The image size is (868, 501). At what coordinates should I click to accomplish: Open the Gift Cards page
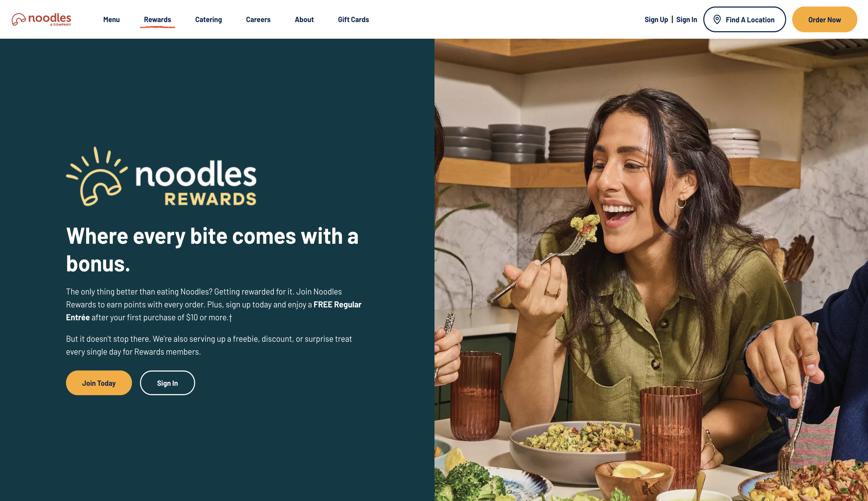354,19
